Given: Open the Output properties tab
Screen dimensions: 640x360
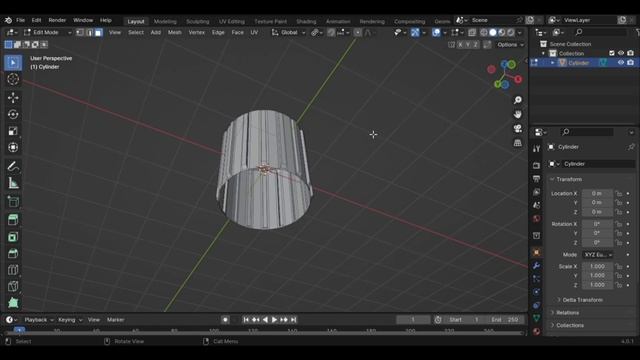Looking at the screenshot, I should point(536,179).
